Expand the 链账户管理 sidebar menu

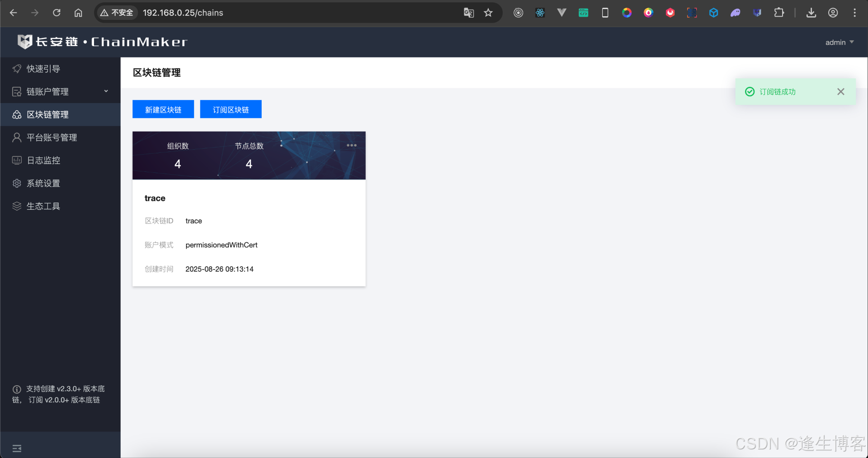[x=61, y=91]
